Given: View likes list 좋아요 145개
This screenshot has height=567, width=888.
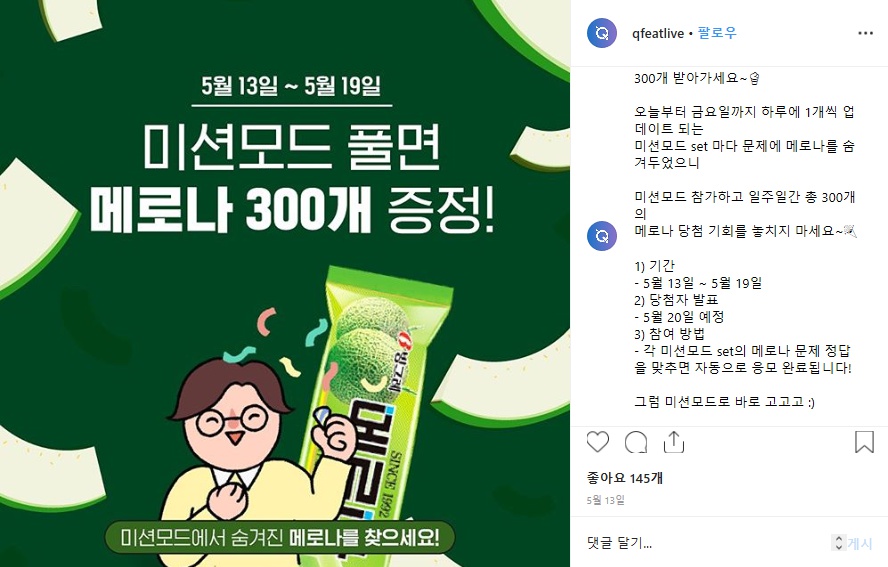Looking at the screenshot, I should coord(625,478).
